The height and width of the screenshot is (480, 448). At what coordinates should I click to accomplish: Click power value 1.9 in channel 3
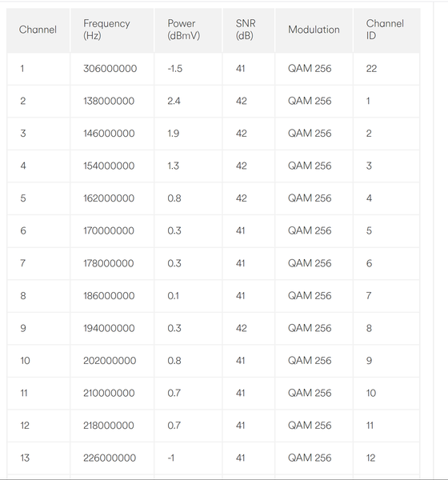174,134
